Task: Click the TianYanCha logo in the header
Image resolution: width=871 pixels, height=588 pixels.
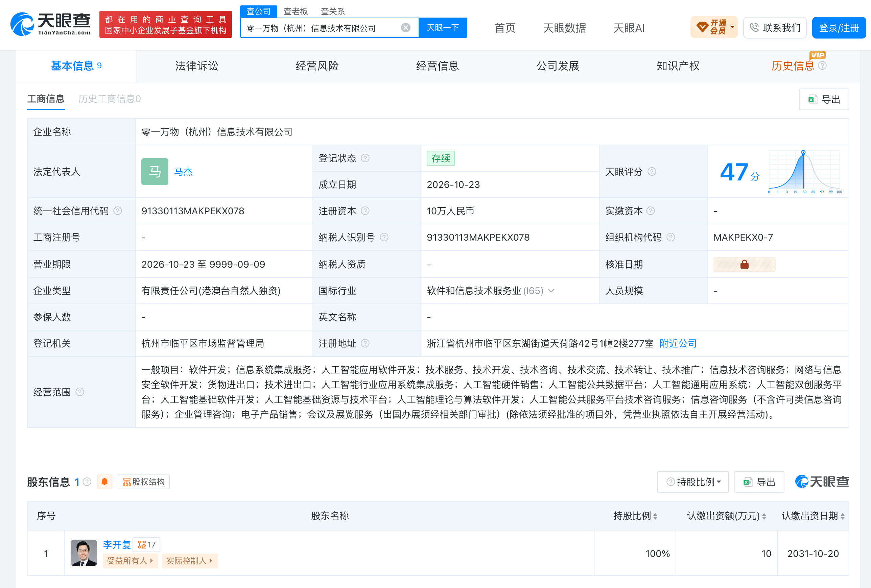Action: 51,24
